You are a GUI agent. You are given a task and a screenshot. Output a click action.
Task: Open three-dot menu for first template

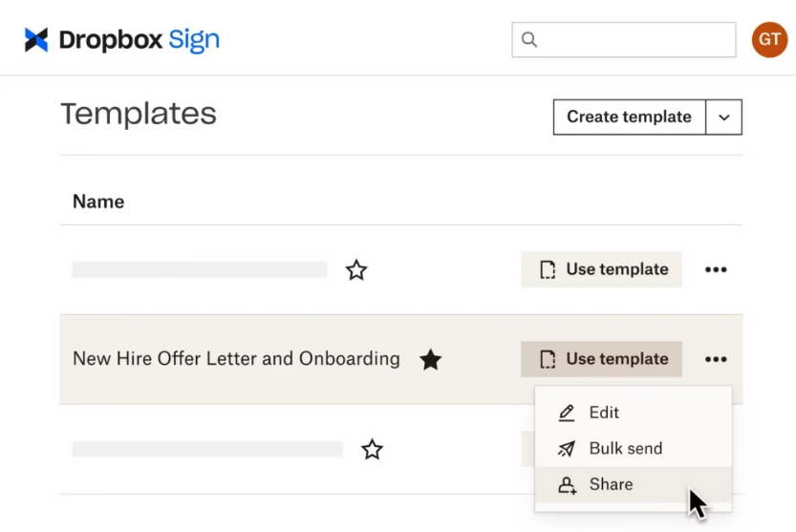click(716, 270)
